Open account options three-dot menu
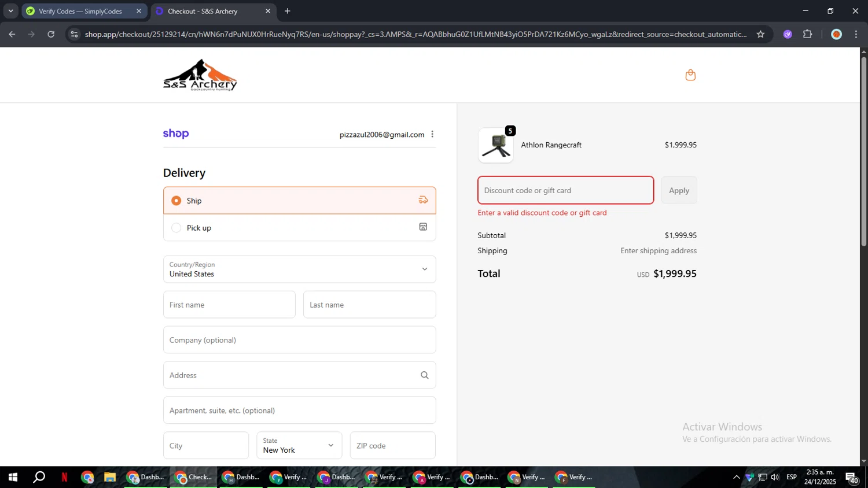 [432, 134]
